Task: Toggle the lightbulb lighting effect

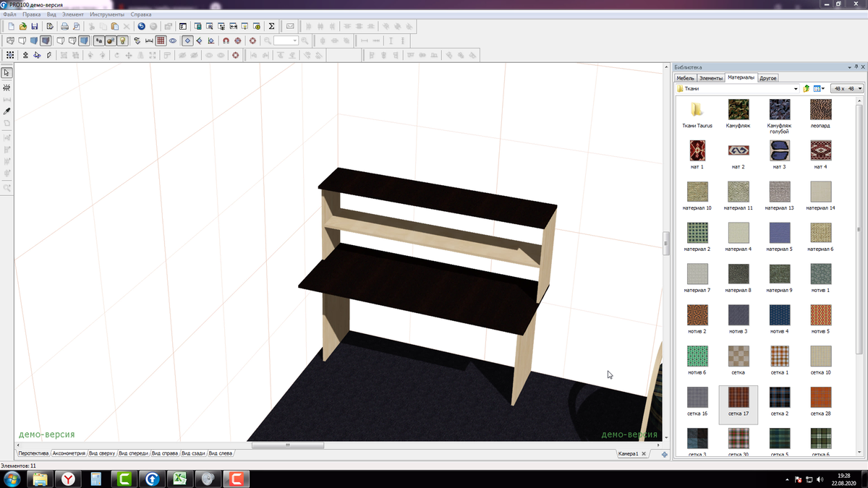Action: pyautogui.click(x=122, y=40)
